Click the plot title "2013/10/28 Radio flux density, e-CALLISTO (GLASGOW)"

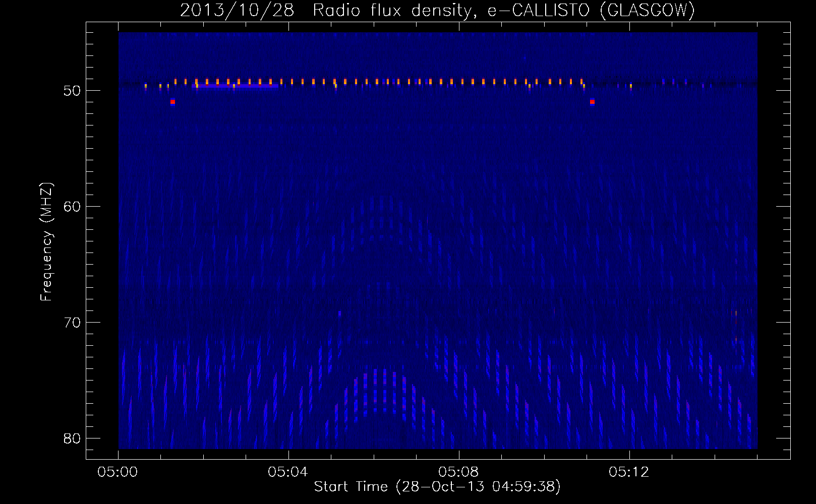(x=437, y=10)
